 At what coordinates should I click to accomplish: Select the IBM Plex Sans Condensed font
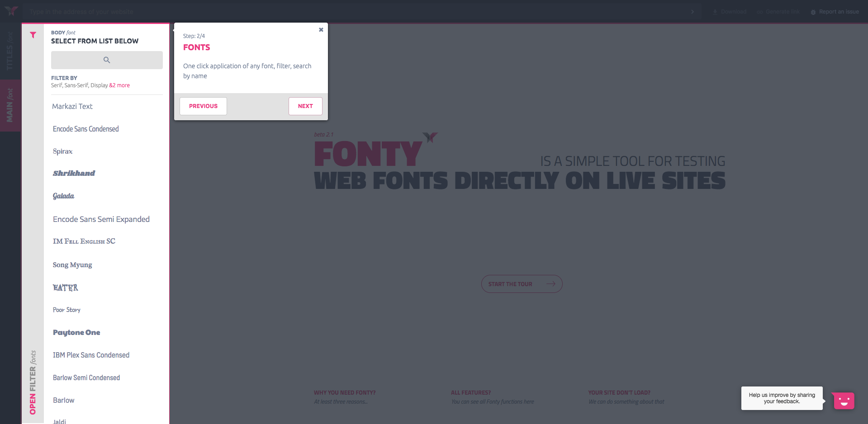91,355
